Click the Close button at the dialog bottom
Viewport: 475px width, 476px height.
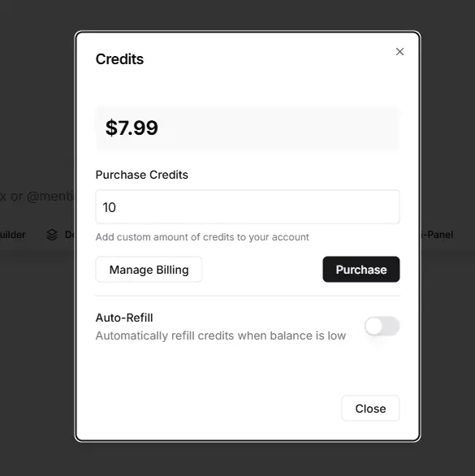370,409
